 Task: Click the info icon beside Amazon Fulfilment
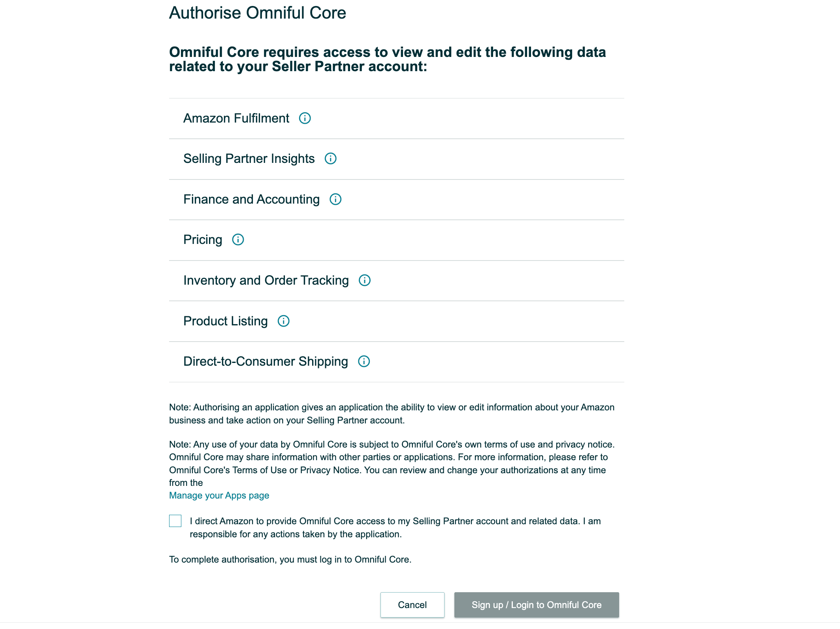pos(305,118)
